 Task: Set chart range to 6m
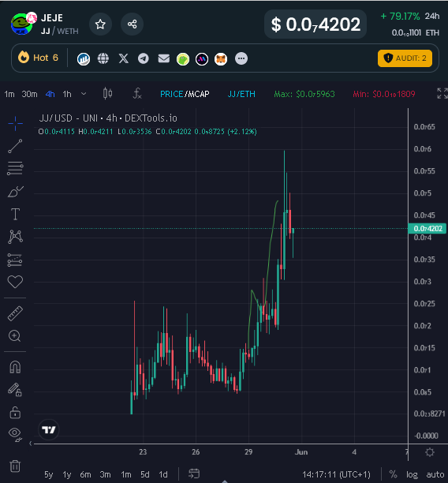86,474
